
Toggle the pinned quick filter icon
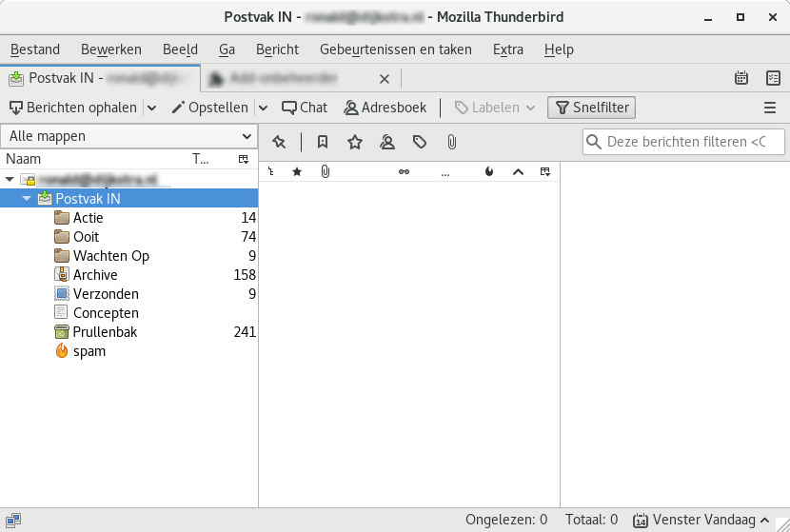(x=279, y=142)
